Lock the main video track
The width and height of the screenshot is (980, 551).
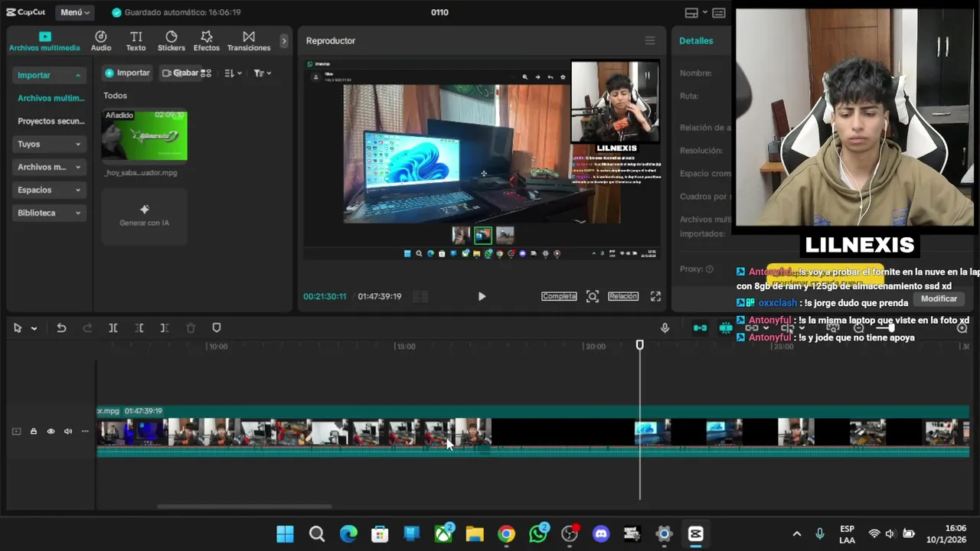[x=34, y=432]
